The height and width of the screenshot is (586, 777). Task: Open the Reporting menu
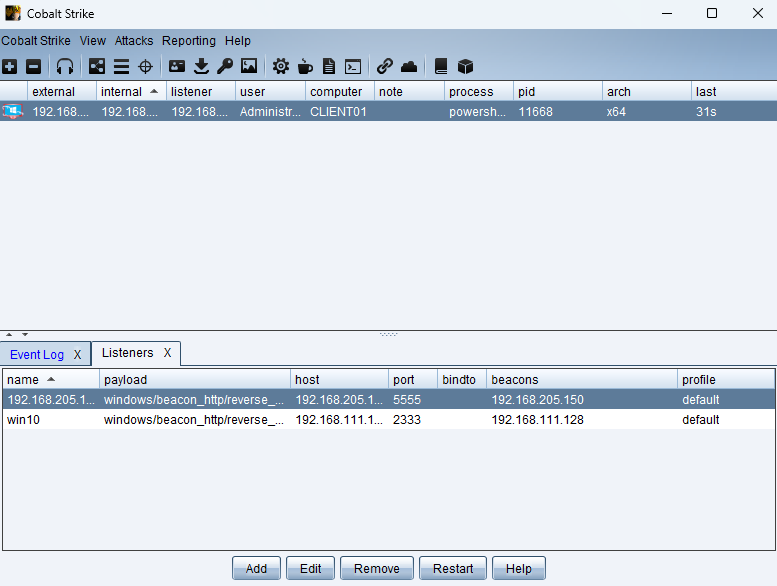pos(188,41)
